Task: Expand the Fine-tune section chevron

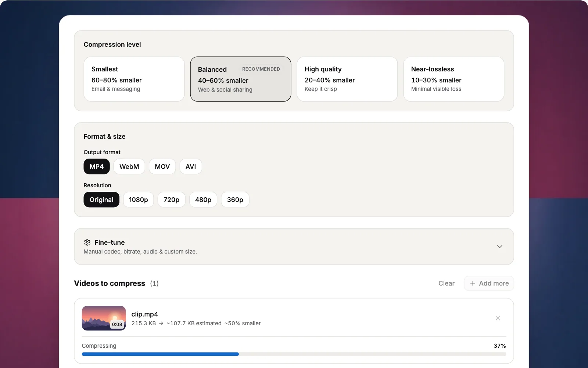Action: 500,247
